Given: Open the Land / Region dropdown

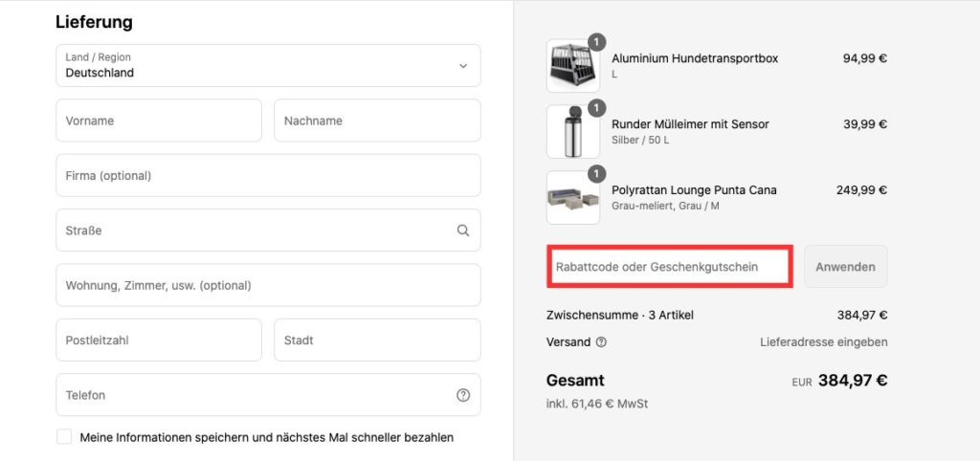Looking at the screenshot, I should (x=268, y=66).
